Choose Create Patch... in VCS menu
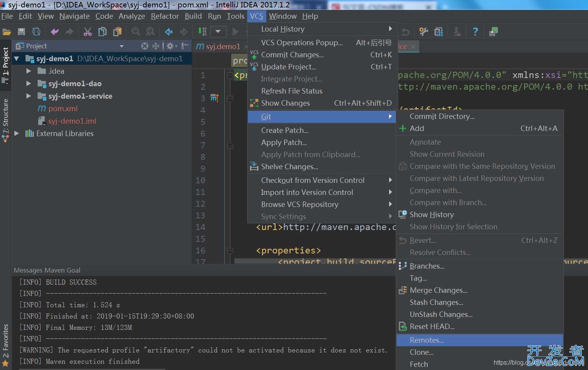Viewport: 588px width, 370px height. point(322,131)
